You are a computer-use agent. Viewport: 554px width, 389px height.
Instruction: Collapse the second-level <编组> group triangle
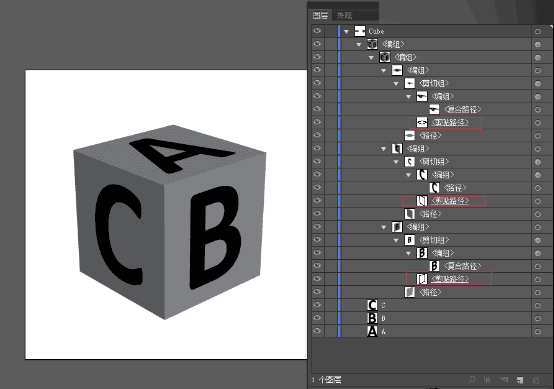371,58
